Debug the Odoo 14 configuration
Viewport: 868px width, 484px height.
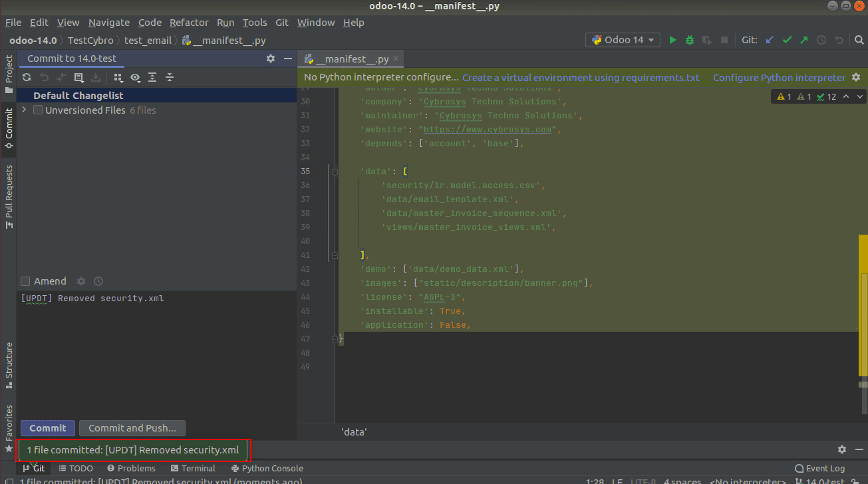point(690,40)
